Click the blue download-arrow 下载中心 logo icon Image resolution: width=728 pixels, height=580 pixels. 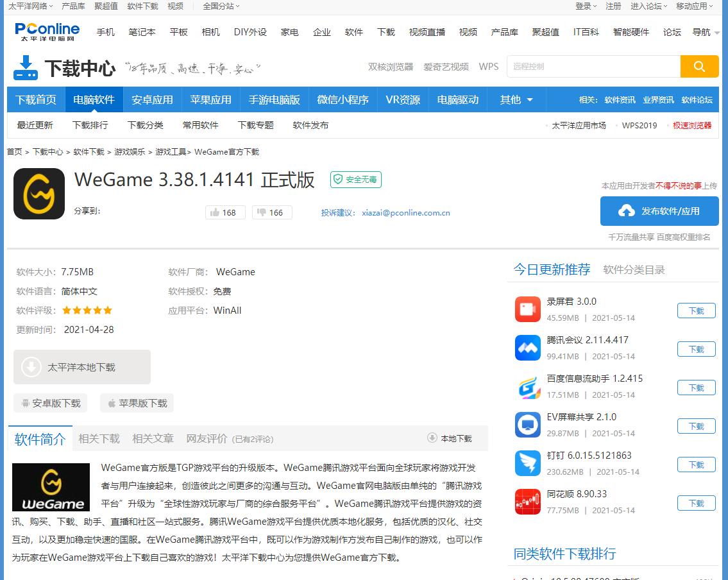tap(26, 66)
